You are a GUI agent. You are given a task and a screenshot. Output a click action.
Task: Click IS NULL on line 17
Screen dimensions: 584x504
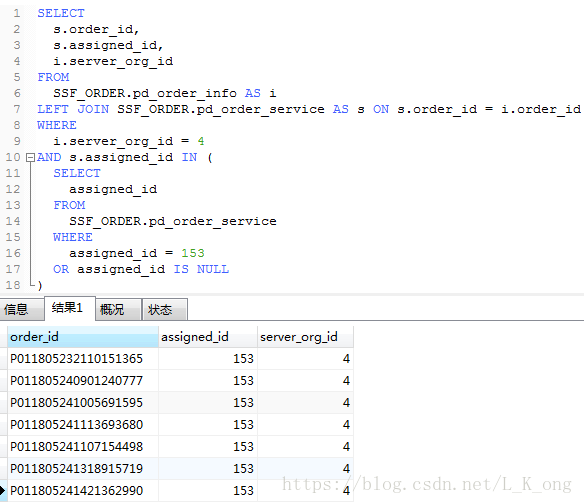201,270
